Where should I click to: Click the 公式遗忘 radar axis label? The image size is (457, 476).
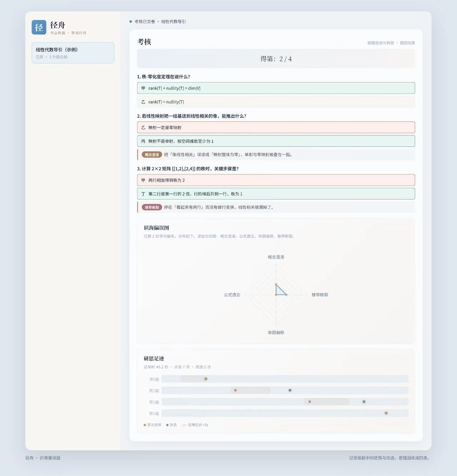[x=232, y=295]
